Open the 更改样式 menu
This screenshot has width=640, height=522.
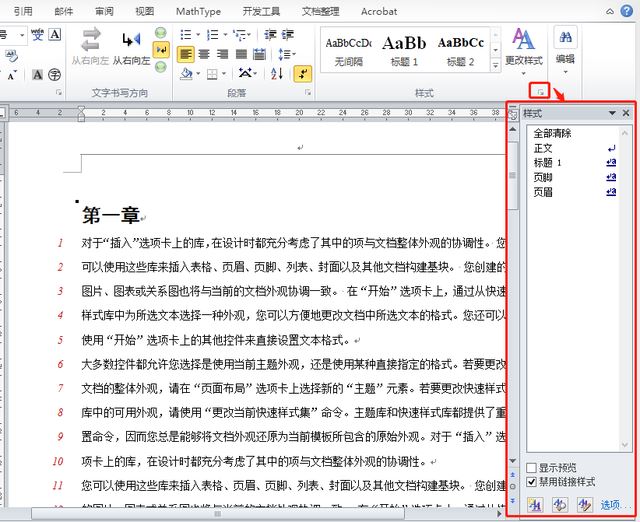click(524, 51)
